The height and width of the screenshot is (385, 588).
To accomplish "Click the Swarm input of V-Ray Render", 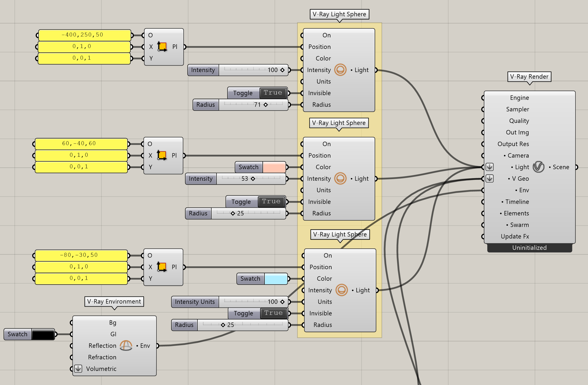I will click(x=517, y=225).
